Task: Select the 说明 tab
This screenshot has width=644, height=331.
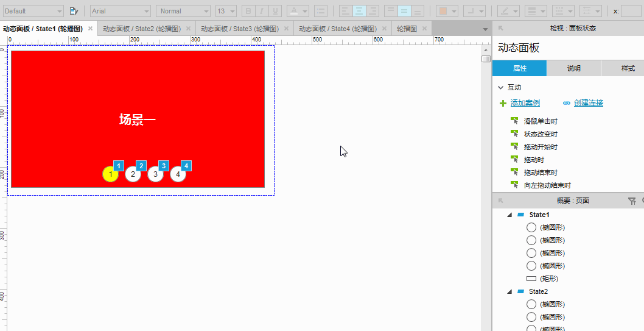Action: (574, 68)
